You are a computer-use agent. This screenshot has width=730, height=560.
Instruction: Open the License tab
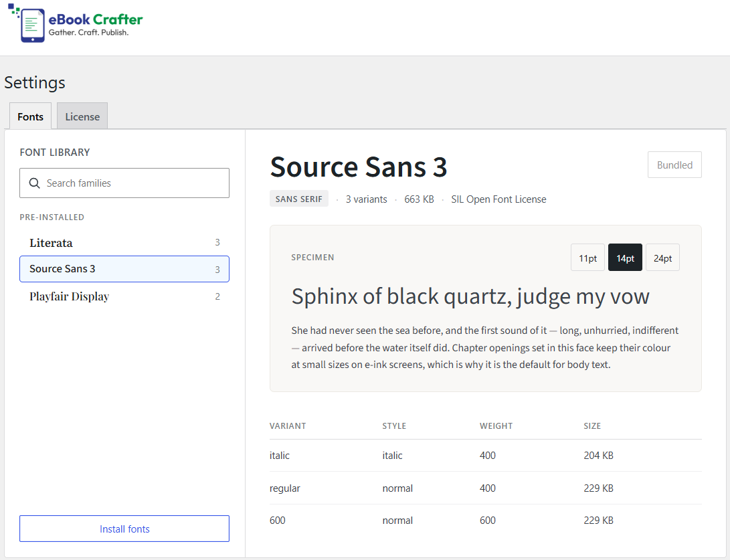pyautogui.click(x=82, y=116)
